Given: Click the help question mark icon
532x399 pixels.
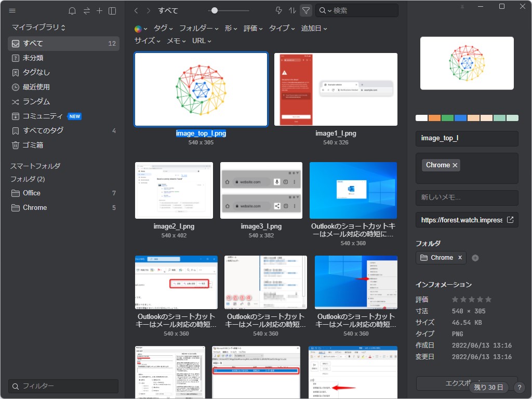Looking at the screenshot, I should point(519,387).
